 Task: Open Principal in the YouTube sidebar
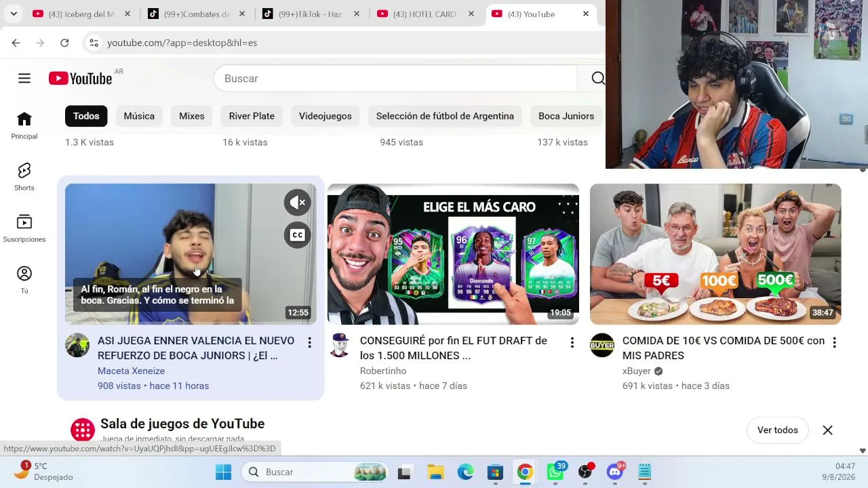pyautogui.click(x=24, y=126)
